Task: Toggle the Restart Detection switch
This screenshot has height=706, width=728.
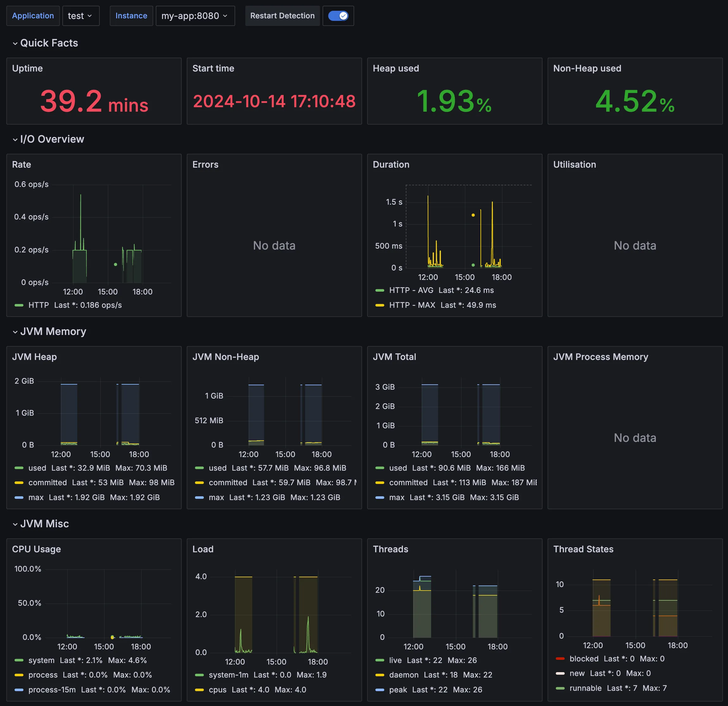Action: click(x=338, y=16)
